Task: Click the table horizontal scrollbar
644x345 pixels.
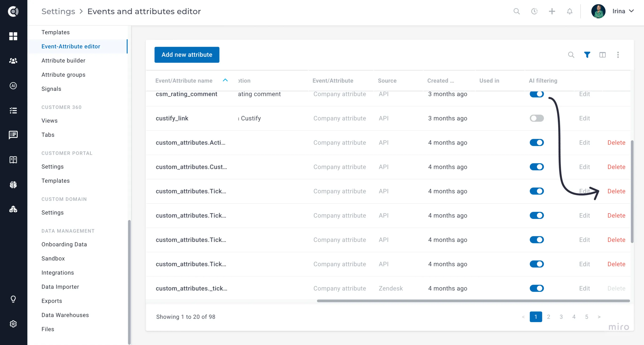Action: click(473, 301)
